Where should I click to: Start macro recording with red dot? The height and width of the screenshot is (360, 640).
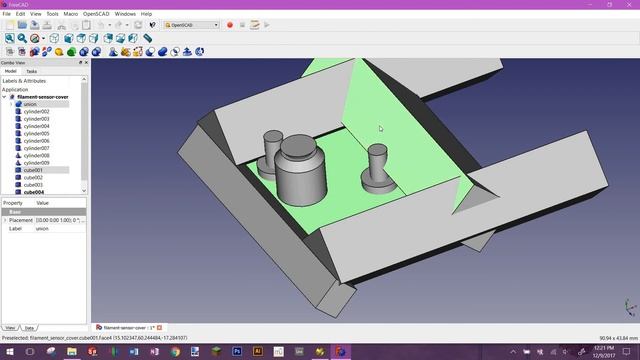(230, 25)
